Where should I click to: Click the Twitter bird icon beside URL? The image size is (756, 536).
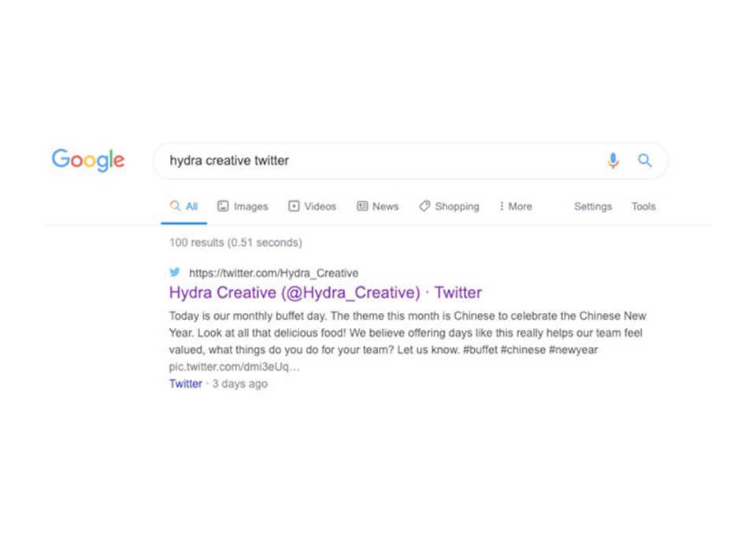pos(175,273)
